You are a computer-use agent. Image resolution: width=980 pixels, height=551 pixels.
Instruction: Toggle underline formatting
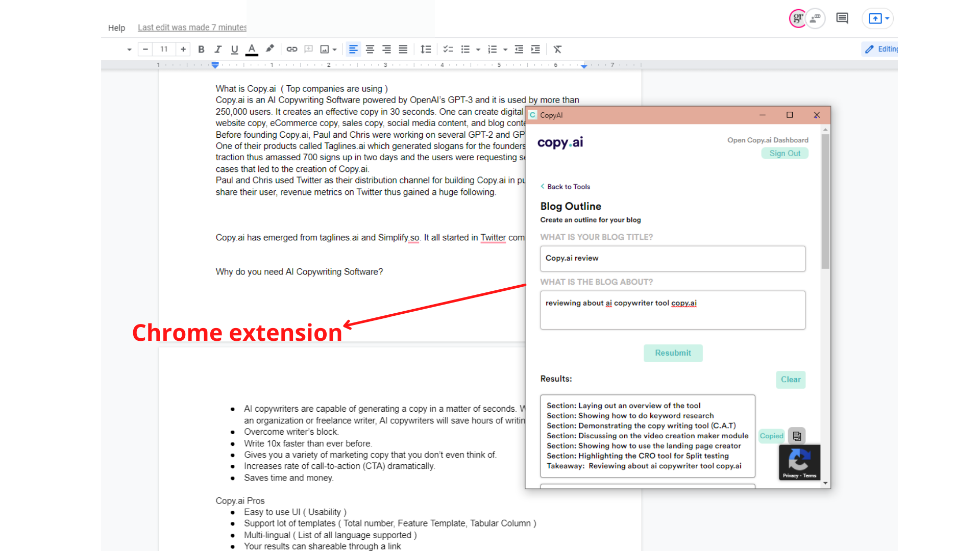point(234,49)
